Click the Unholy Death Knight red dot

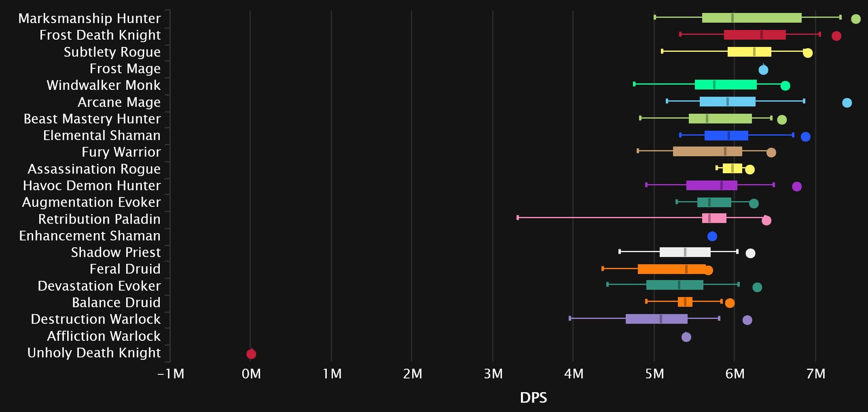(x=251, y=354)
